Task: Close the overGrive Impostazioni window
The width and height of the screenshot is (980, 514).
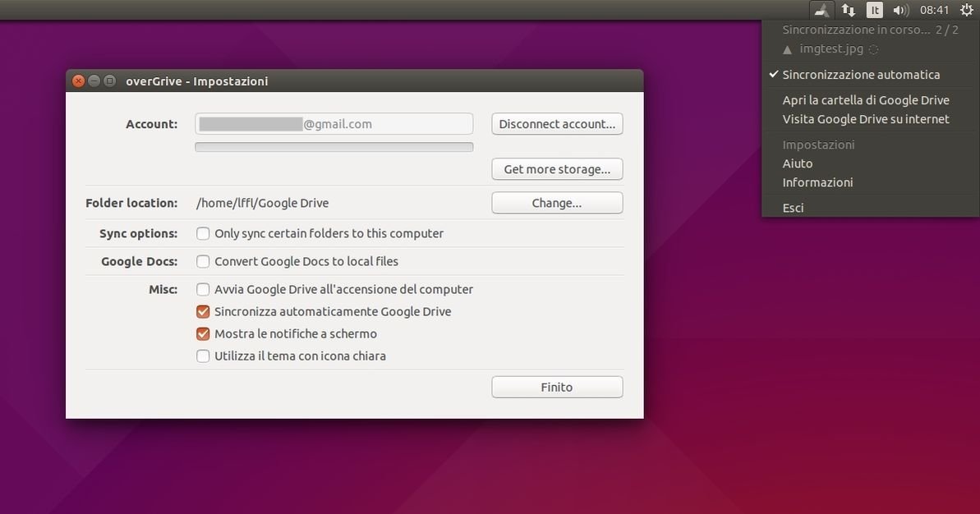Action: 78,81
